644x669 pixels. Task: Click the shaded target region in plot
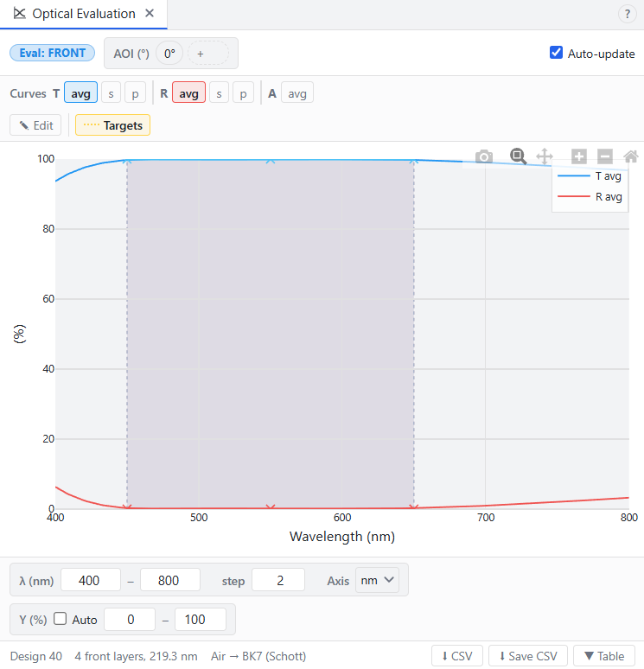coord(271,334)
